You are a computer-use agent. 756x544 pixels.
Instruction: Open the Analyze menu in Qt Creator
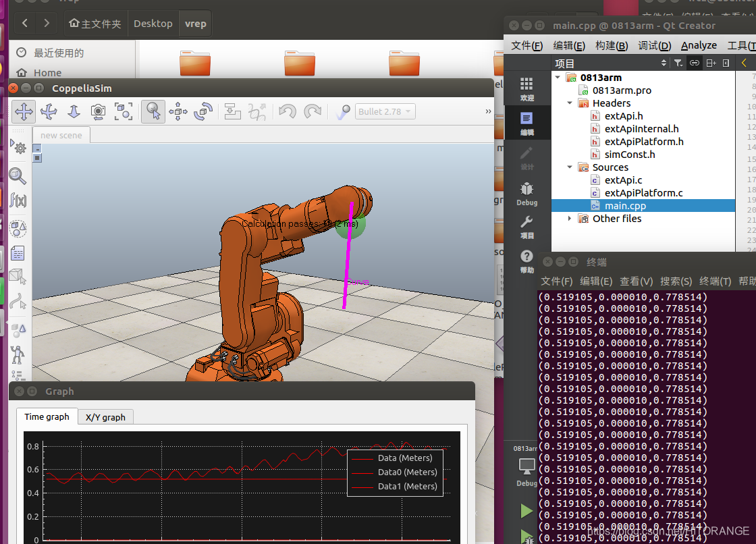(699, 45)
